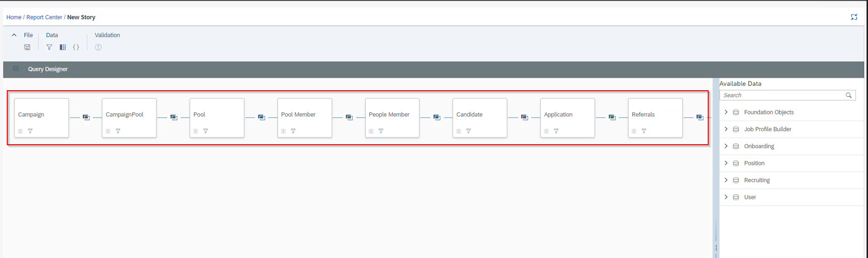
Task: Click join icon between Candidate and Application
Action: 524,117
